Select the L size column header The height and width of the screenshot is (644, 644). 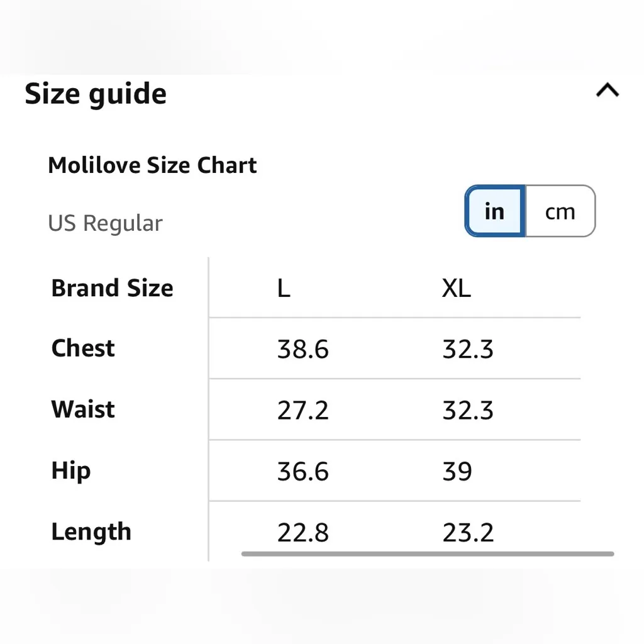284,288
